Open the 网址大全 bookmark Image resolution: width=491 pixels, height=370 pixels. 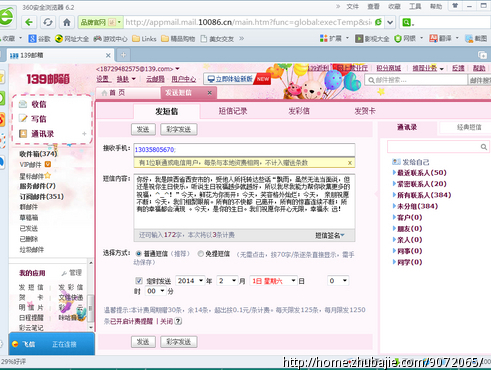[x=72, y=39]
